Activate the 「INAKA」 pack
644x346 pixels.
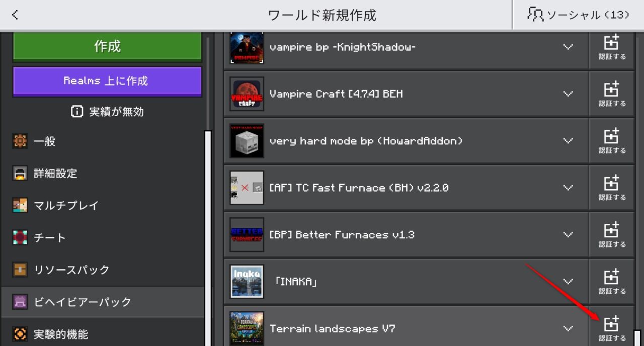tap(612, 282)
